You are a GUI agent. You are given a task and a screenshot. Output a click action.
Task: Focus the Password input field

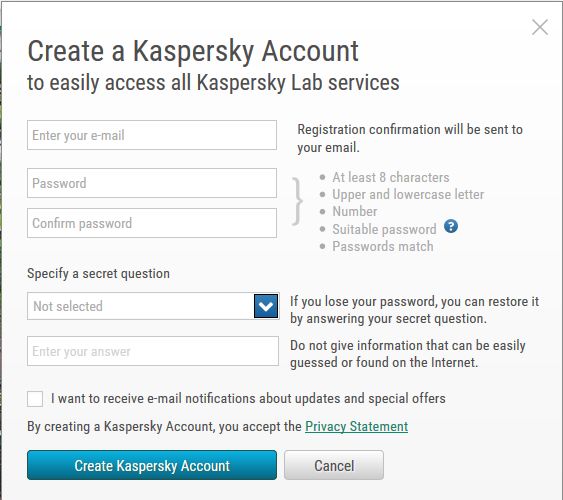(152, 183)
